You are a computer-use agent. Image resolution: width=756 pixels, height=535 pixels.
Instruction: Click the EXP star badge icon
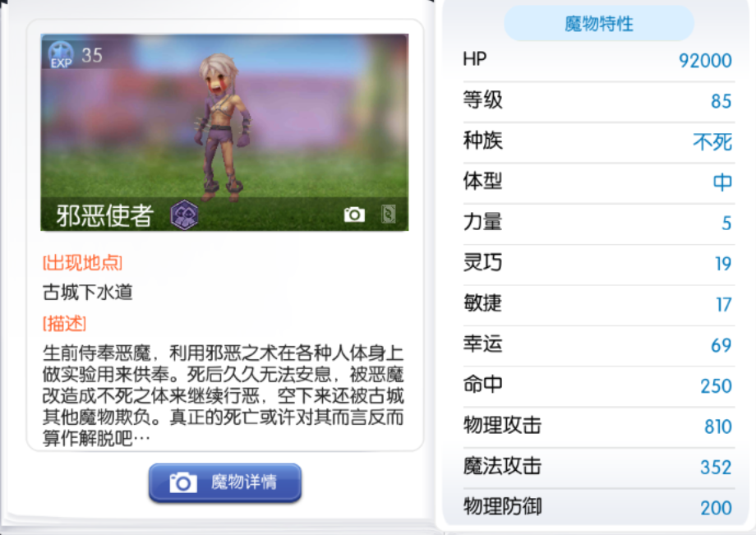pyautogui.click(x=61, y=55)
